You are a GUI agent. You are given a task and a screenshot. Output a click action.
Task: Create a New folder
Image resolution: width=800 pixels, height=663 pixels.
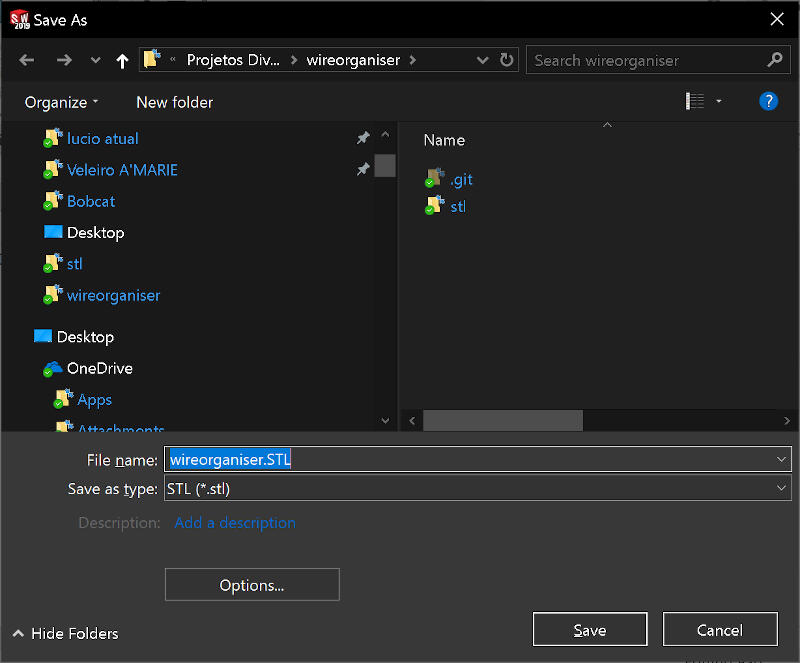174,103
